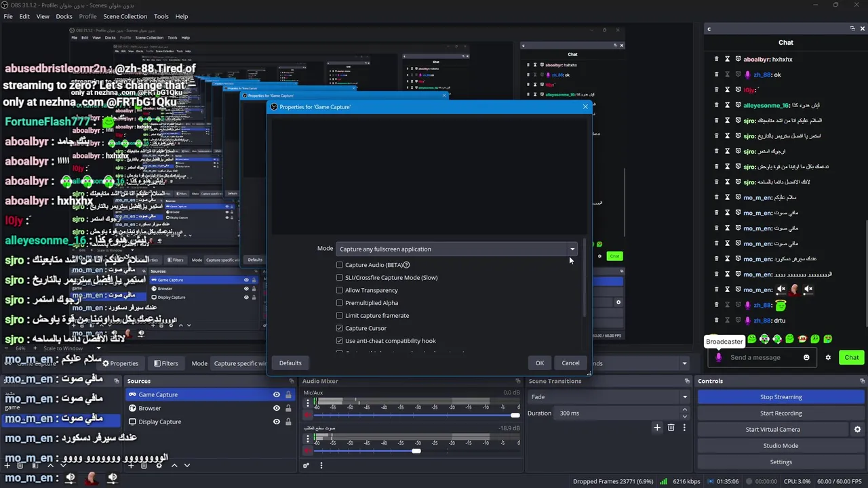Tick the Allow Transparency checkbox

point(340,290)
